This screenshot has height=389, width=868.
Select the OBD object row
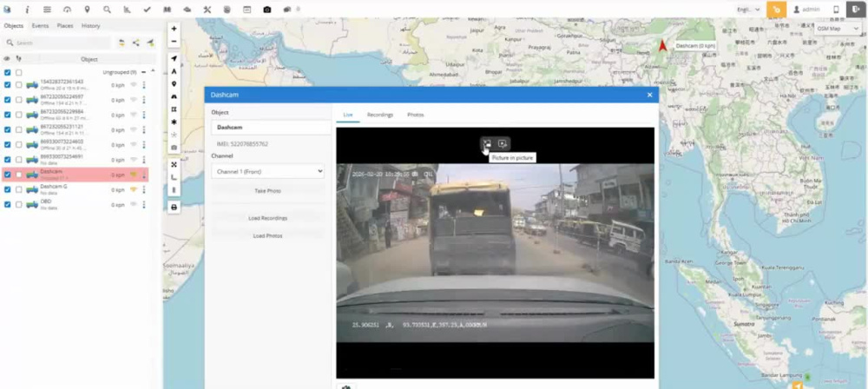pyautogui.click(x=76, y=204)
